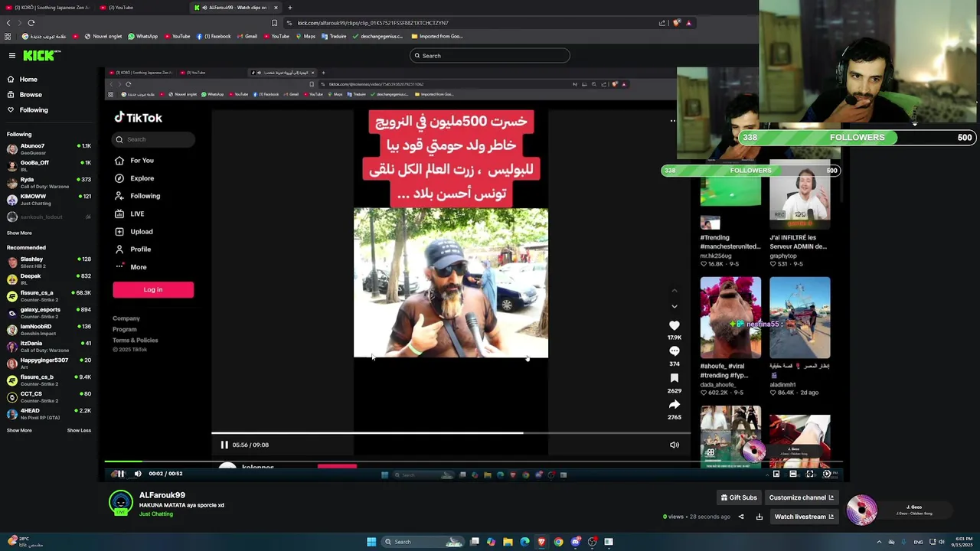Screen dimensions: 980x551
Task: Click the Gift Subs button
Action: click(x=739, y=497)
